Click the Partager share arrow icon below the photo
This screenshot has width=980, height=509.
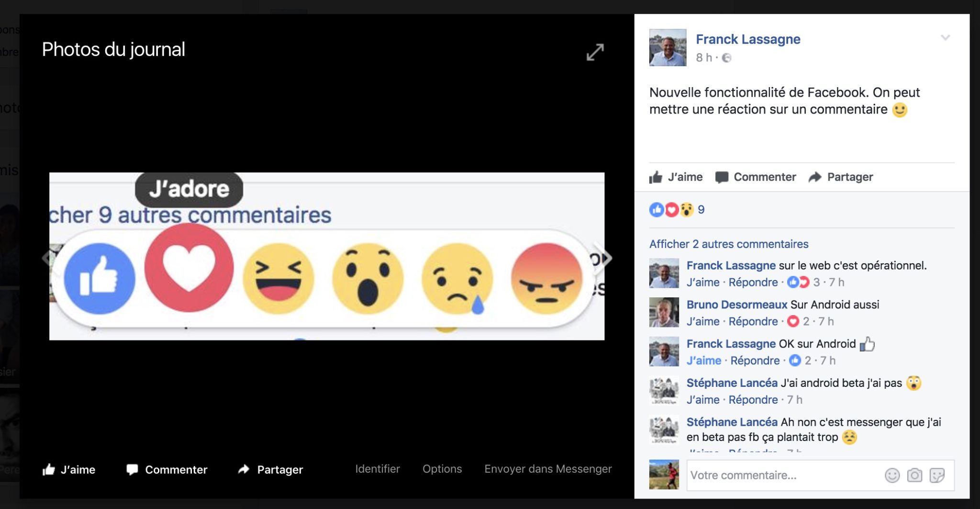tap(244, 469)
